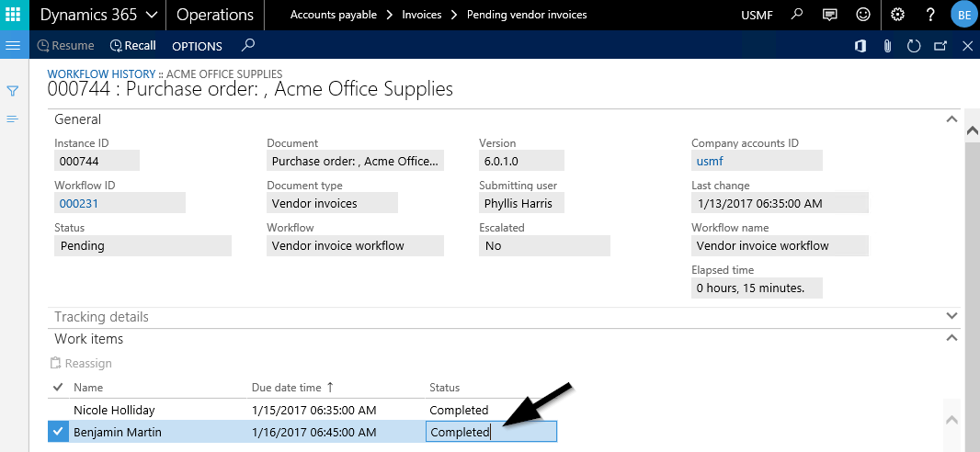Screen dimensions: 980x452
Task: Open the app launcher waffle icon
Action: [x=14, y=15]
